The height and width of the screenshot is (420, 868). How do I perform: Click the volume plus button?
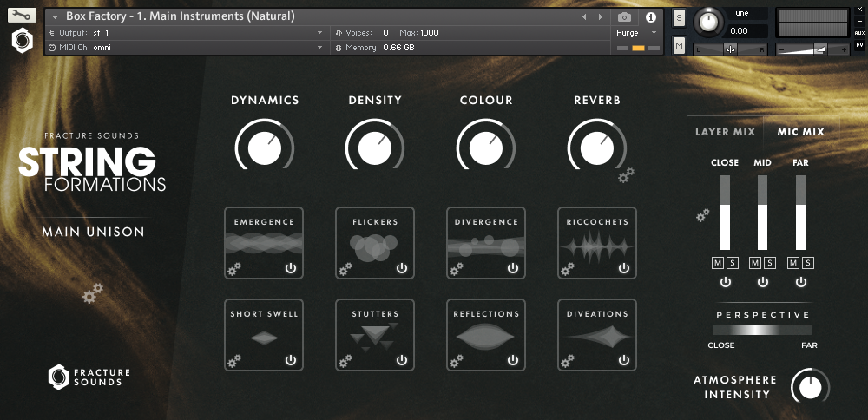845,49
